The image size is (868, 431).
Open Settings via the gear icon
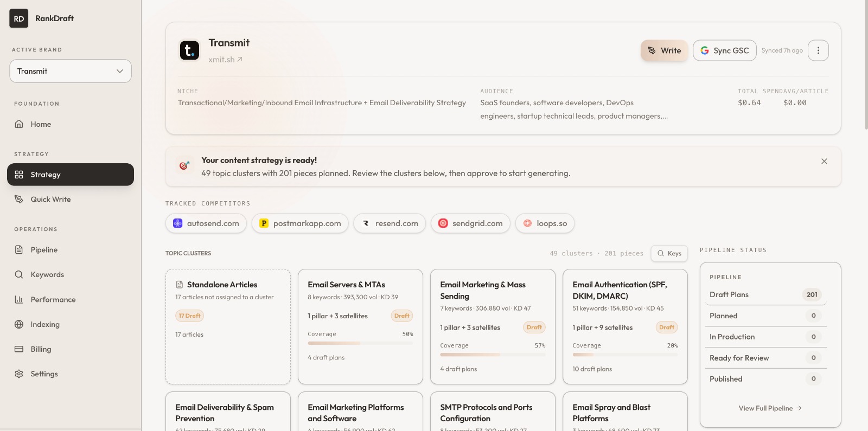19,374
